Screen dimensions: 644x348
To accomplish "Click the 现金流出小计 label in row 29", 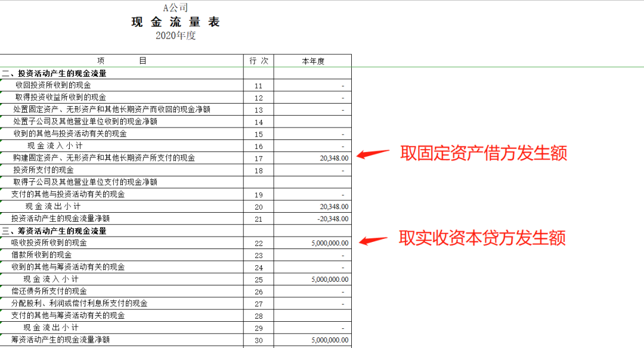I will tap(51, 328).
